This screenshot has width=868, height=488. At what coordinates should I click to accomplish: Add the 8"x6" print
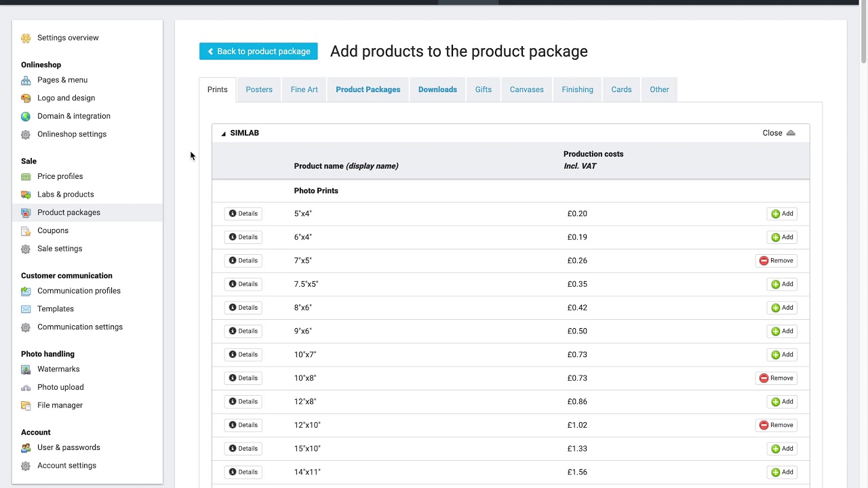click(x=782, y=308)
